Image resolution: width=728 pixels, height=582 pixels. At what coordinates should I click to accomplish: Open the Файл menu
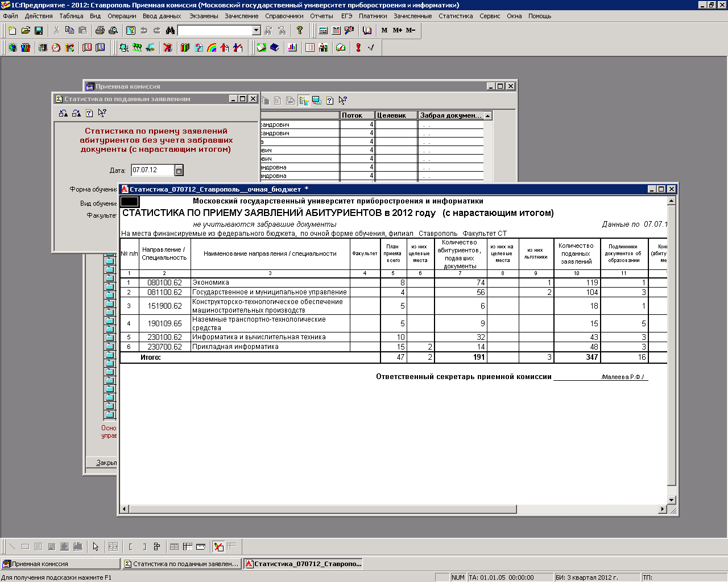(10, 16)
